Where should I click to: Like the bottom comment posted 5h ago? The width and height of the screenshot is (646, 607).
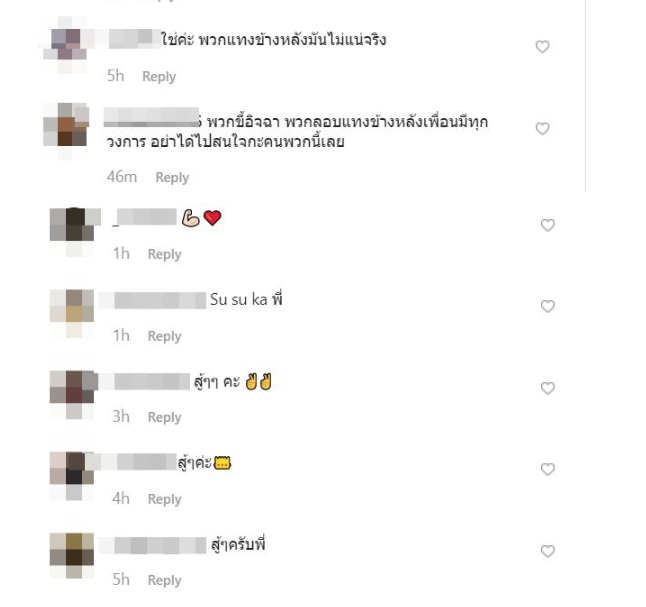(x=548, y=551)
